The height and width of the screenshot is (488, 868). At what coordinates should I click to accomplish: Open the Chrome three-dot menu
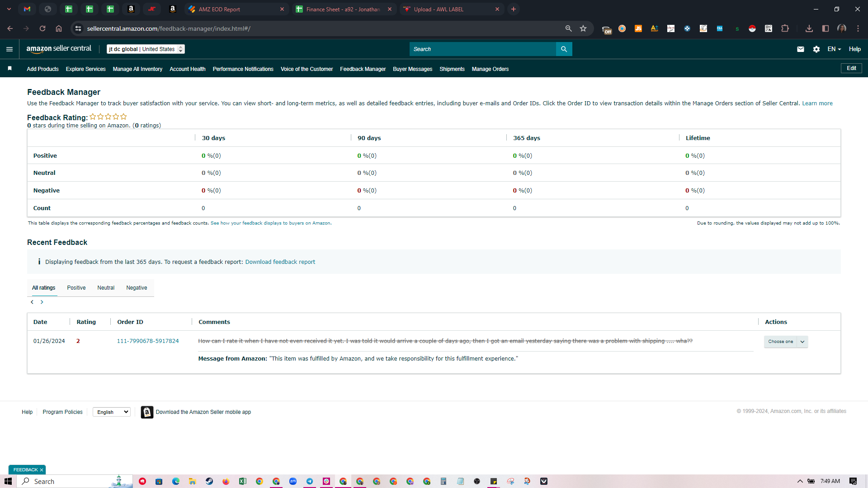point(858,28)
